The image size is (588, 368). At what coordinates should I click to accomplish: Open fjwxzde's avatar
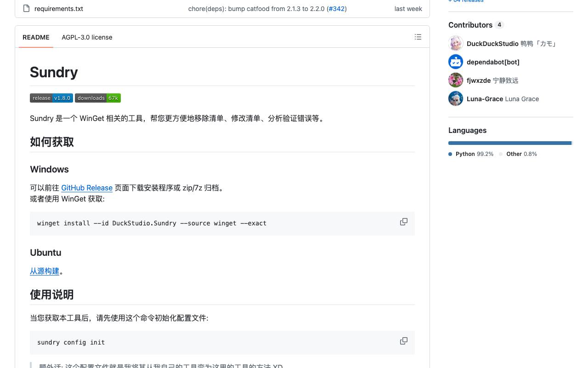(456, 80)
